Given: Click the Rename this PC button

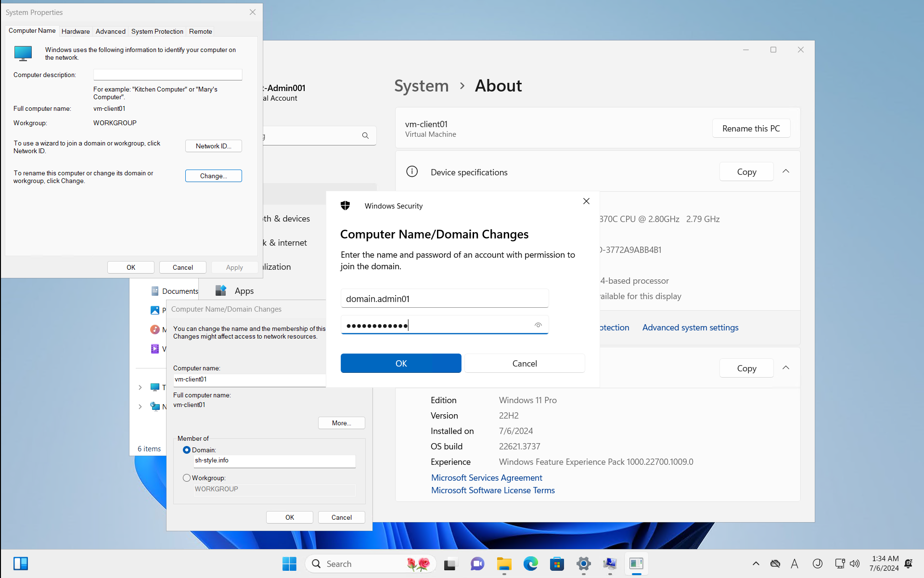Looking at the screenshot, I should coord(751,129).
